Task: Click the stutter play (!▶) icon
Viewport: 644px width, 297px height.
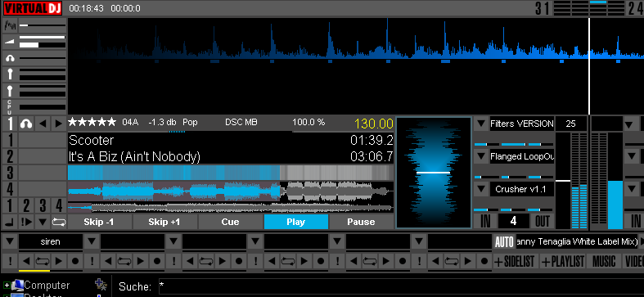Action: [x=26, y=222]
